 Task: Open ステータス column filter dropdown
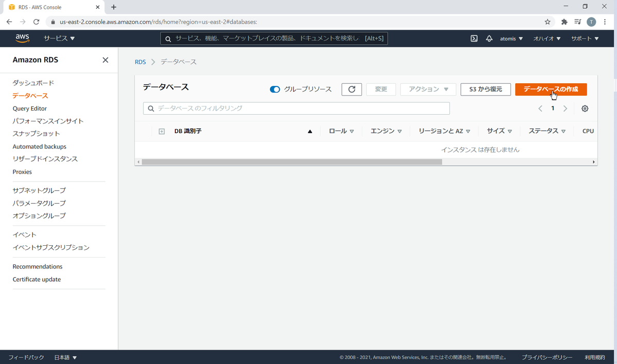coord(564,132)
